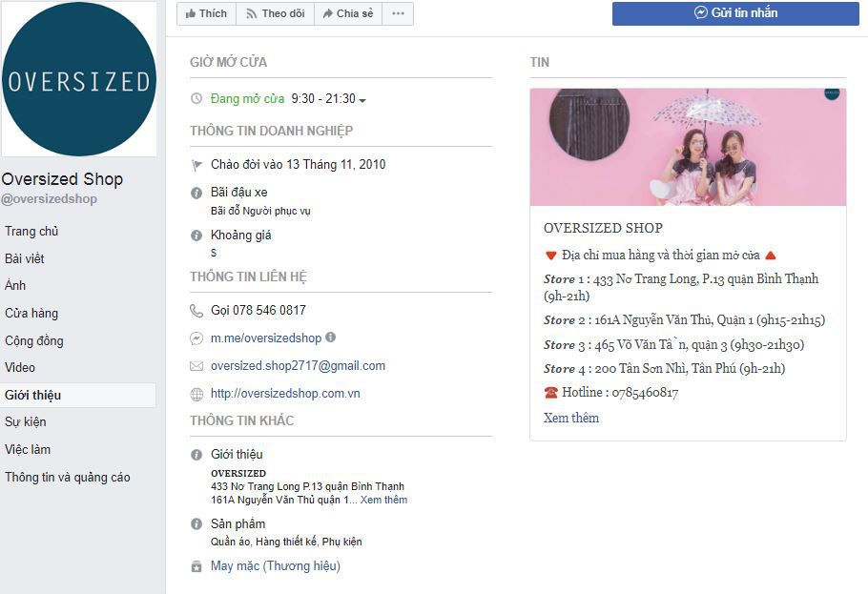Click the envelope icon beside the email
Viewport: 868px width, 594px height.
pos(196,366)
